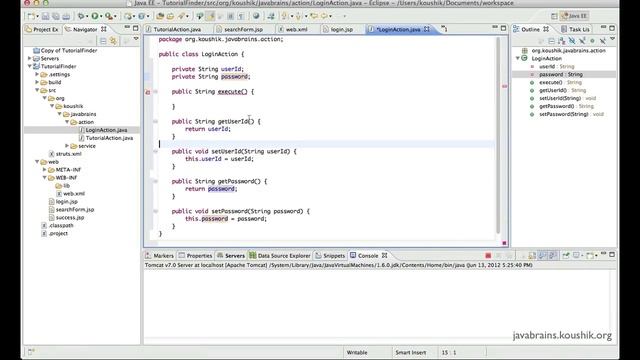Switch to login.jsp editor tab
The image size is (640, 360).
(341, 29)
